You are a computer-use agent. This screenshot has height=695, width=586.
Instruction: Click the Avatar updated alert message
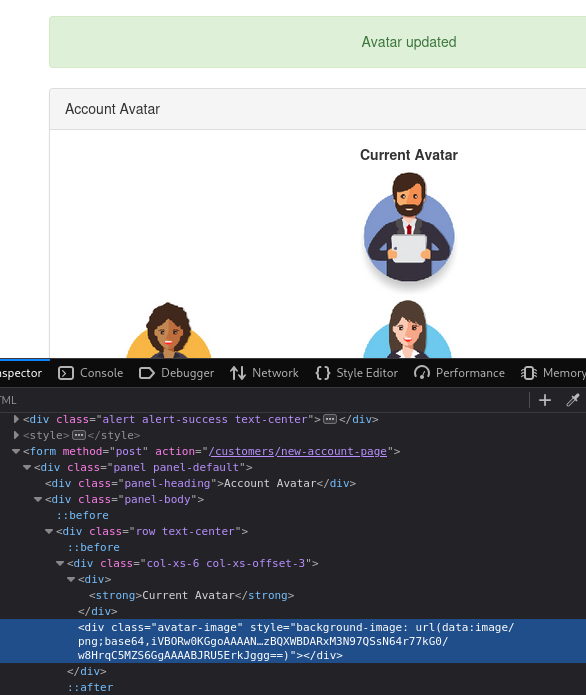tap(409, 42)
